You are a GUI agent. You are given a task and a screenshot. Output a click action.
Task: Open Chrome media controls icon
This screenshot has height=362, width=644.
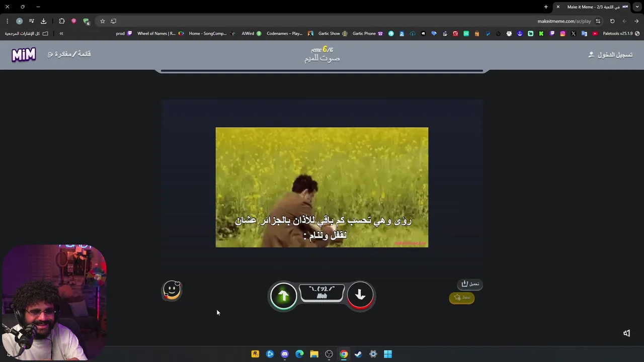tap(31, 21)
